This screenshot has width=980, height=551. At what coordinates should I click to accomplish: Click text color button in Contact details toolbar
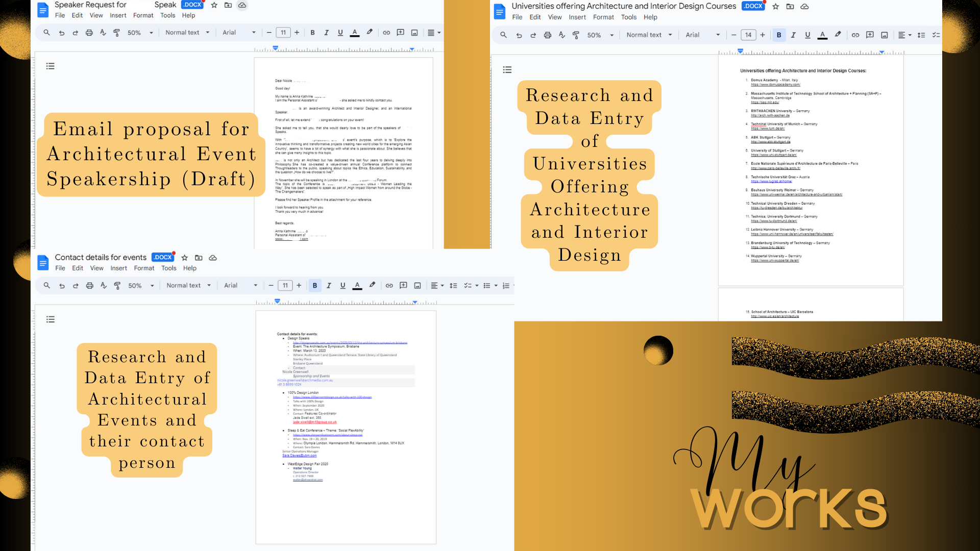click(357, 286)
